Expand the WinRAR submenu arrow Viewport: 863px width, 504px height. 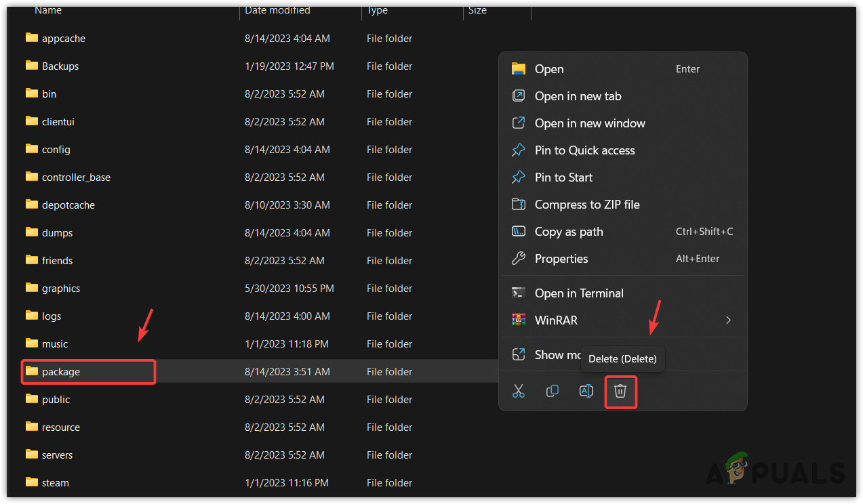(728, 320)
